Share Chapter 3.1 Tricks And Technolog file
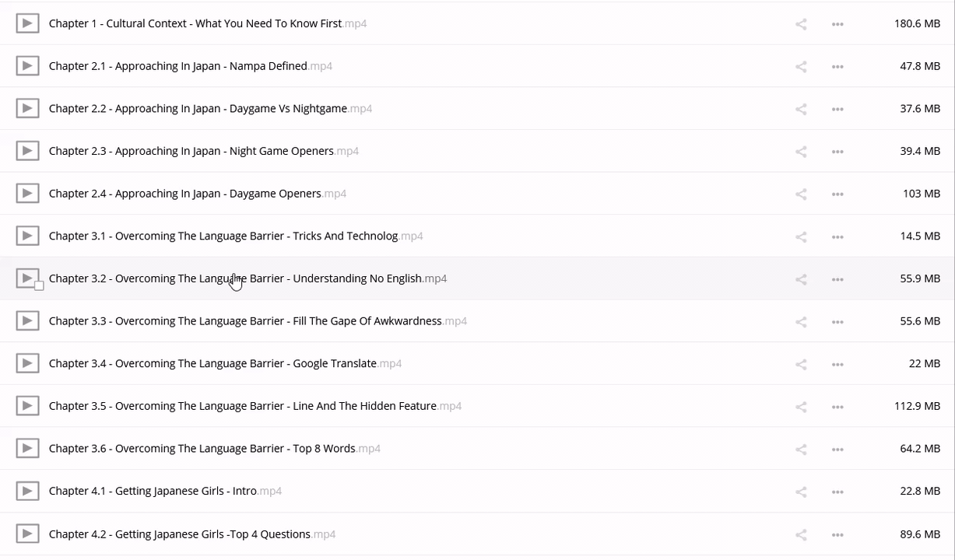 (801, 236)
